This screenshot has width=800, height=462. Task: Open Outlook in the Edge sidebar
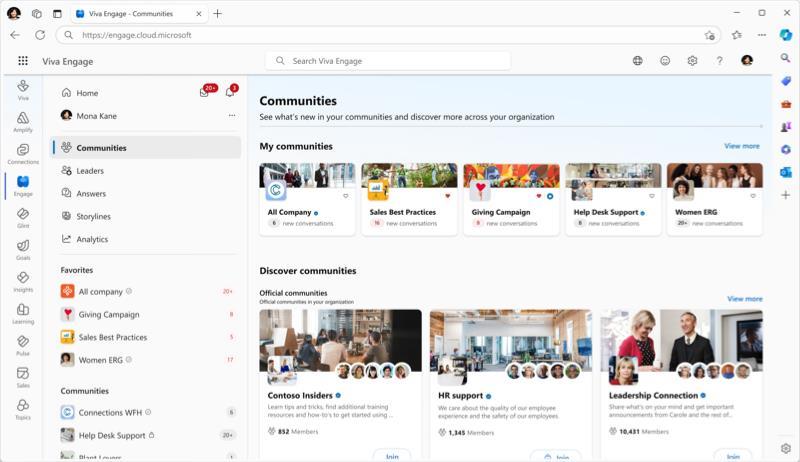click(x=786, y=172)
